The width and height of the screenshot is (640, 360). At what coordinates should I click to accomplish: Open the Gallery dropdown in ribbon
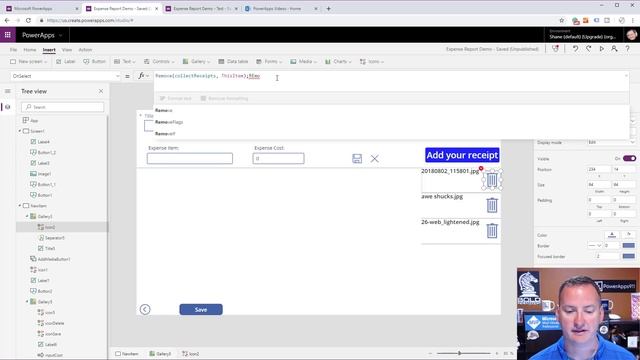point(196,62)
